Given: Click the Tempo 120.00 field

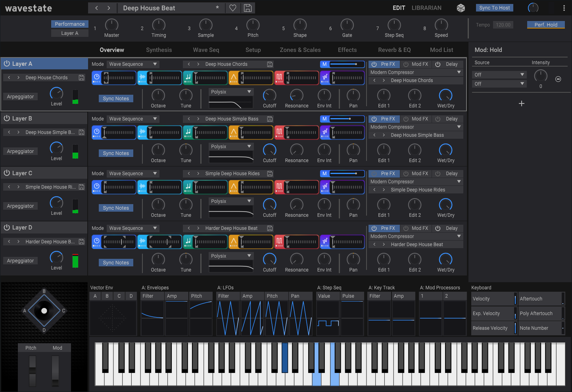Looking at the screenshot, I should pos(503,25).
